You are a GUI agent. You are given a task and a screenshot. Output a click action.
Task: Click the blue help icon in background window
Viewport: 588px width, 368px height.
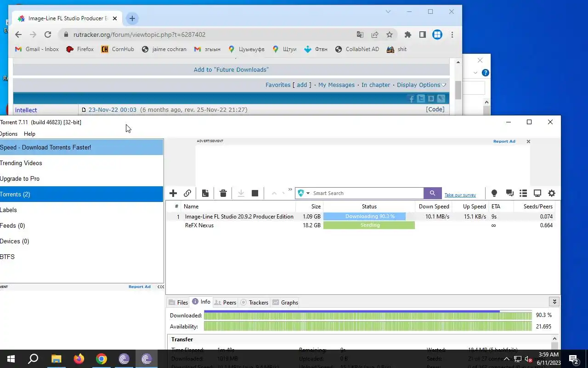click(486, 73)
